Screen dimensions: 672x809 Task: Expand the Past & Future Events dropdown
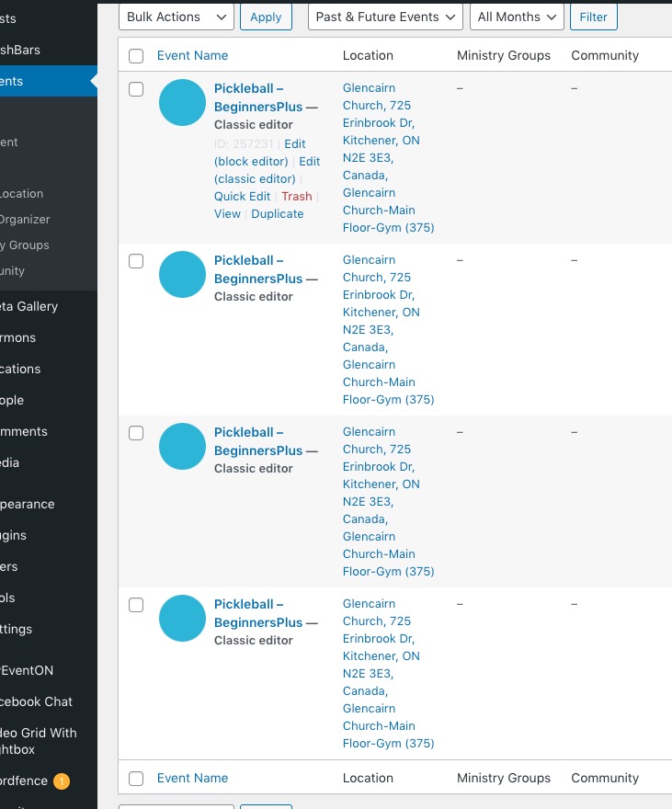click(x=385, y=17)
